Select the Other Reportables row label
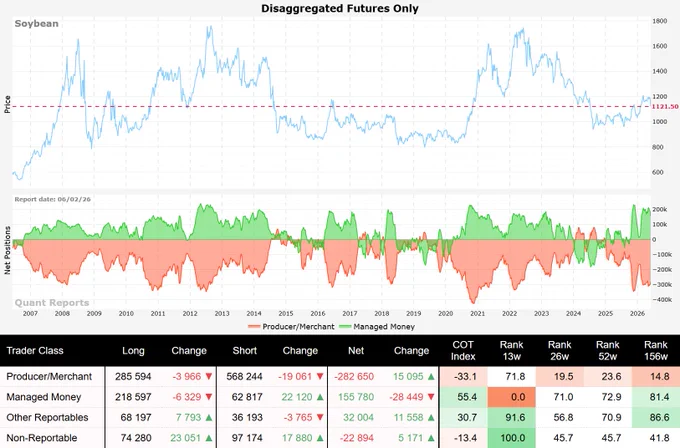This screenshot has width=680, height=448. tap(47, 417)
